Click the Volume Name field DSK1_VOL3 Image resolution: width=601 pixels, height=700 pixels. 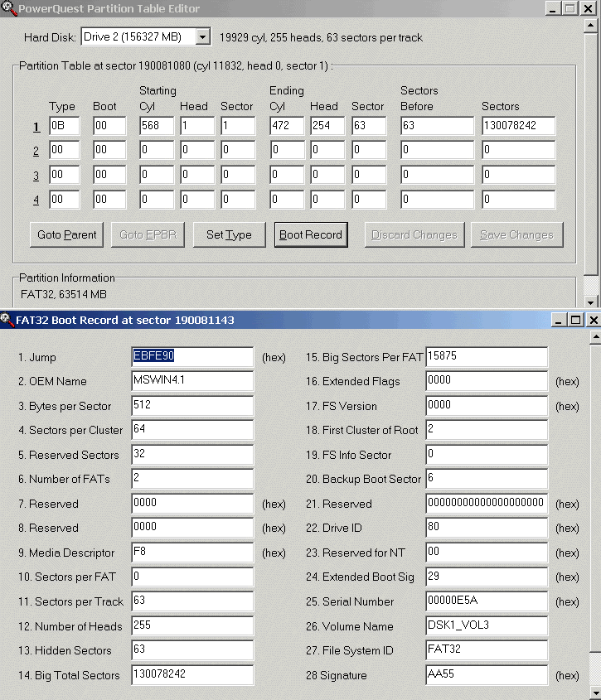[487, 626]
